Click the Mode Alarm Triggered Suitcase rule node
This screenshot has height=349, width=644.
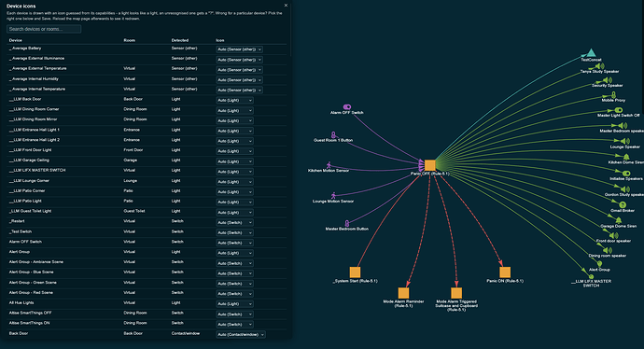456,293
